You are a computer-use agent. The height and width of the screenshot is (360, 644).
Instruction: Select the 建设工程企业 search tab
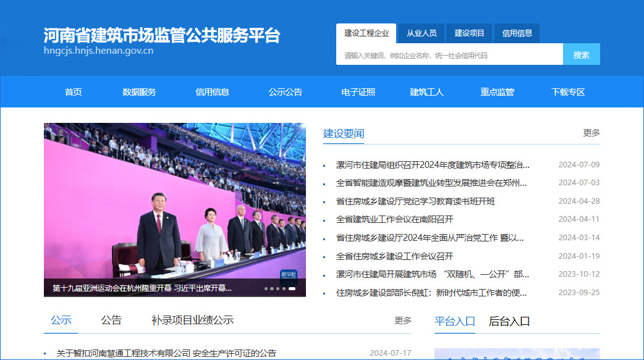366,33
